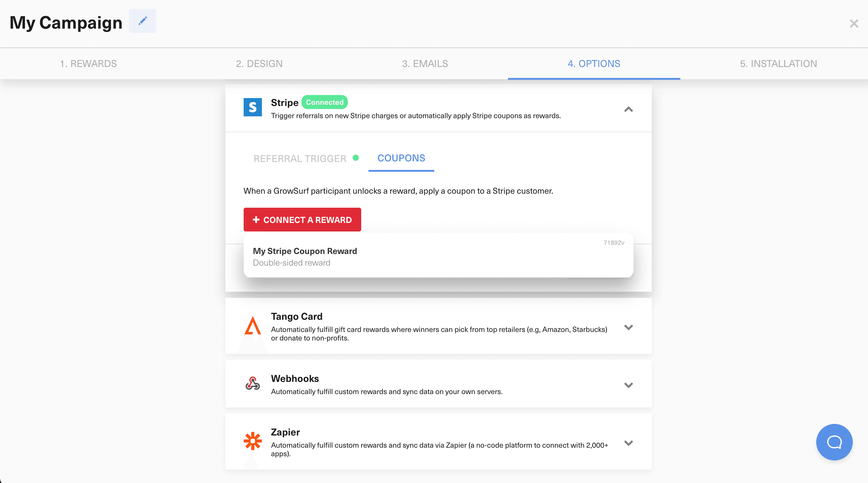Viewport: 868px width, 483px height.
Task: Open the 1. REWARDS step
Action: [89, 64]
